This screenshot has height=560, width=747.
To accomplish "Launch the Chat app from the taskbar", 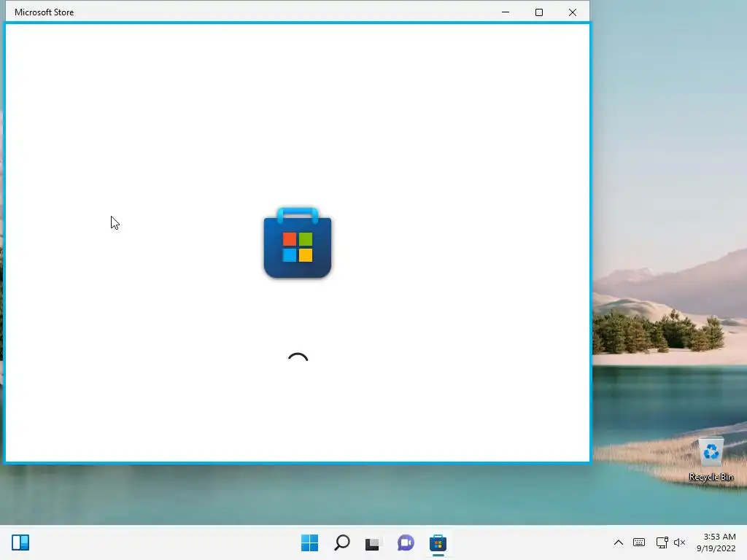I will pyautogui.click(x=406, y=542).
